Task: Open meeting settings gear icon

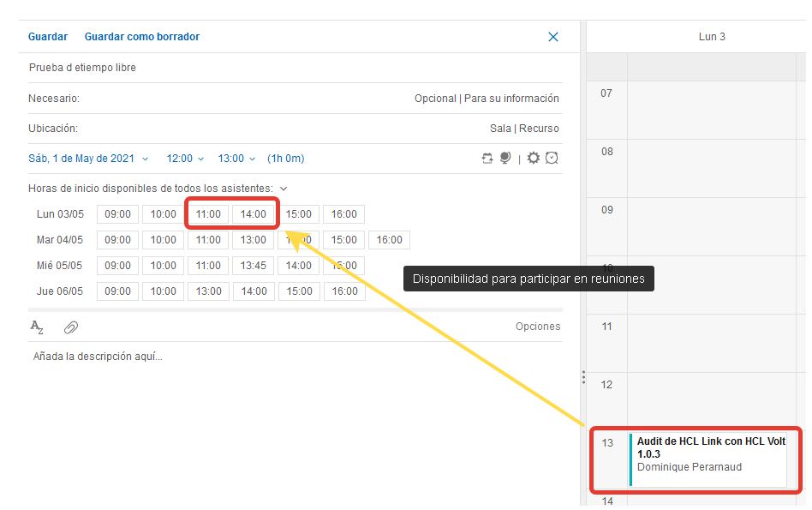Action: [x=534, y=159]
